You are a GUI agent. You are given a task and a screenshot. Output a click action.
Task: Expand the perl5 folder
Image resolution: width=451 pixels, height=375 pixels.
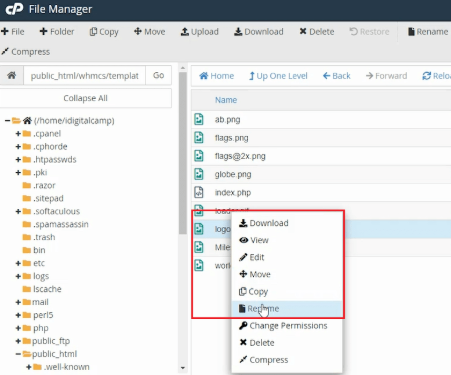(18, 315)
